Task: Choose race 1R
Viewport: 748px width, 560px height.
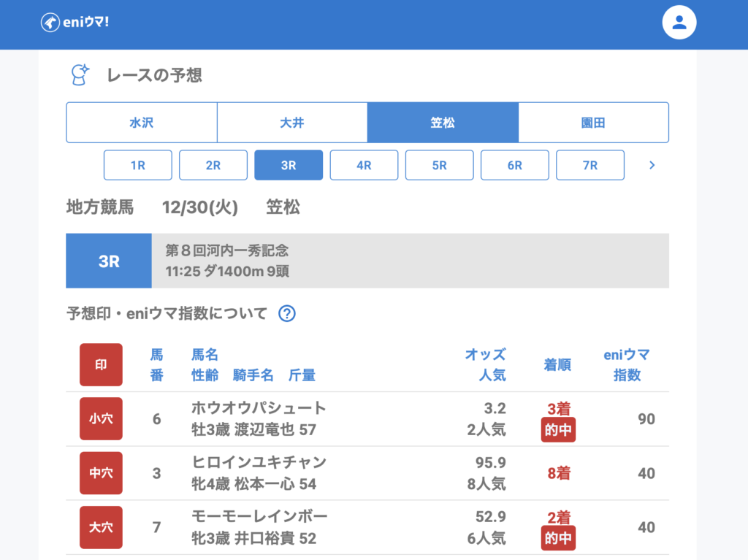Action: tap(138, 165)
